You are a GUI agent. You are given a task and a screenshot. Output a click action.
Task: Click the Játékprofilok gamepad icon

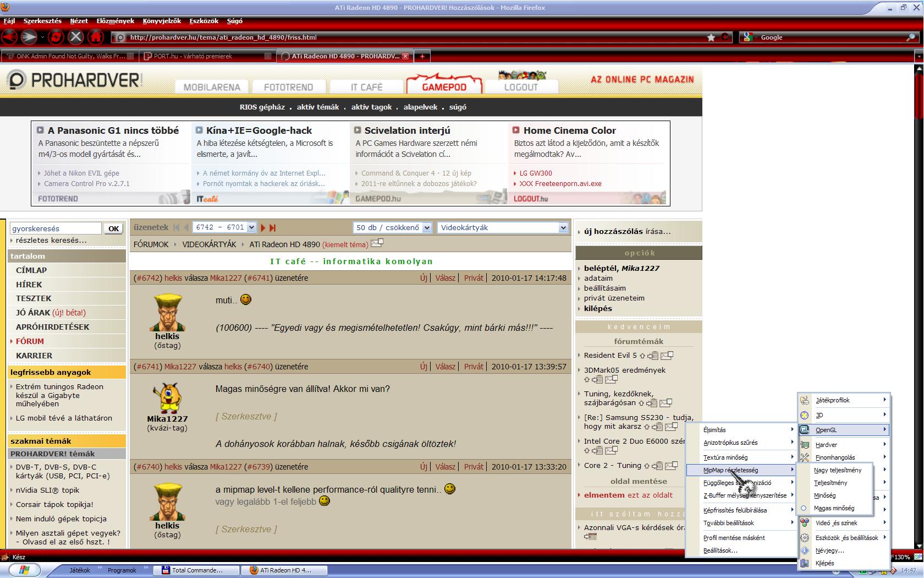(805, 400)
